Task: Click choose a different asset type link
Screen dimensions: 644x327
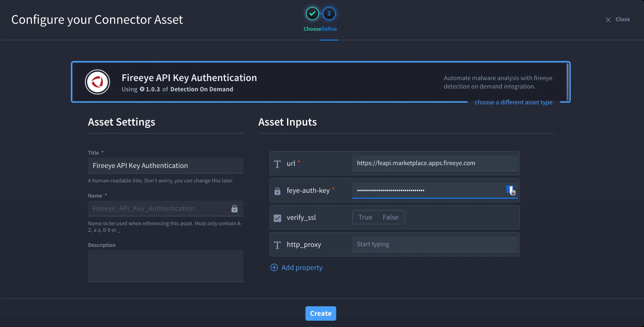Action: coord(514,102)
